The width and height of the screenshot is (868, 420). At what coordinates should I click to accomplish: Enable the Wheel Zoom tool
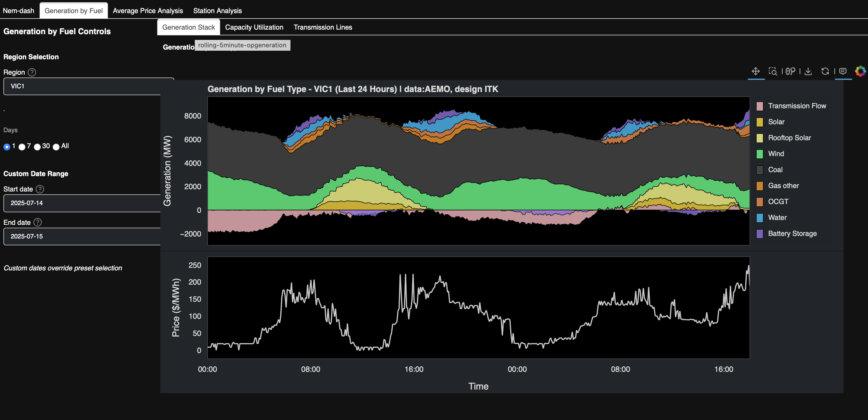790,71
